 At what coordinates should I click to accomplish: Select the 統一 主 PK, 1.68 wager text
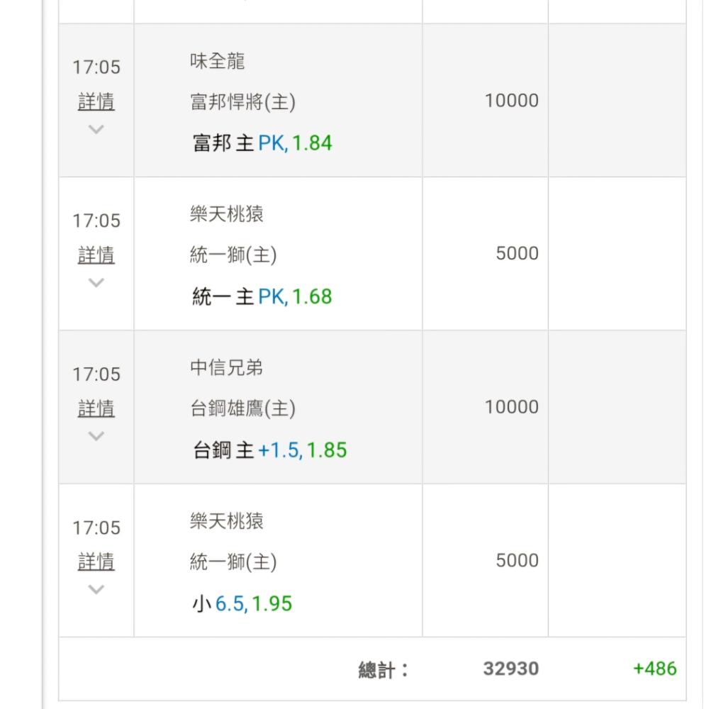click(262, 296)
